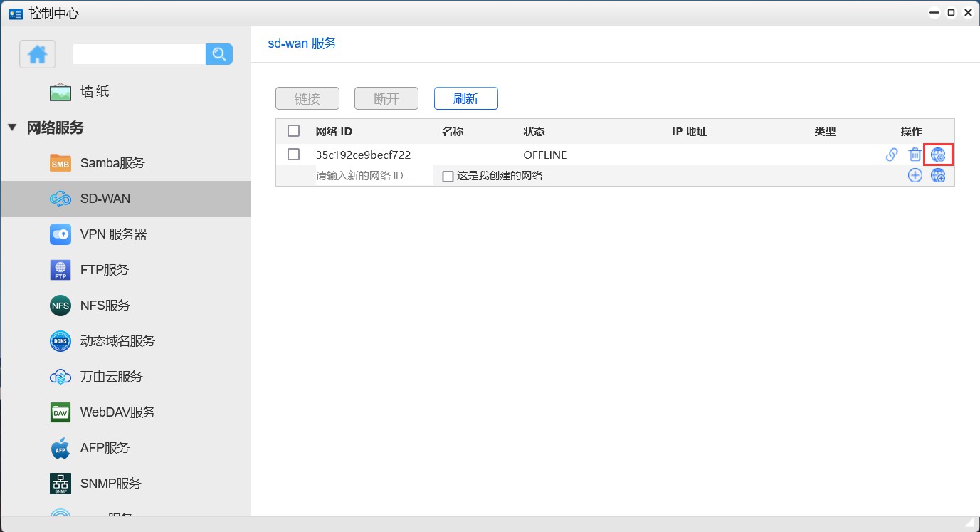Open Samba服务 settings
Image resolution: width=980 pixels, height=532 pixels.
point(113,162)
